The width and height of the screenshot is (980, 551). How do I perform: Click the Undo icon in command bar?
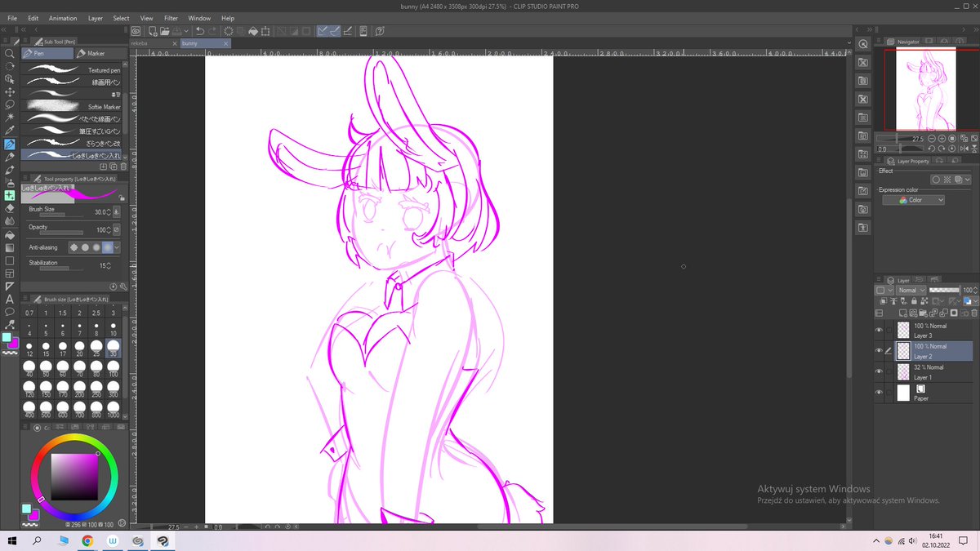click(200, 31)
